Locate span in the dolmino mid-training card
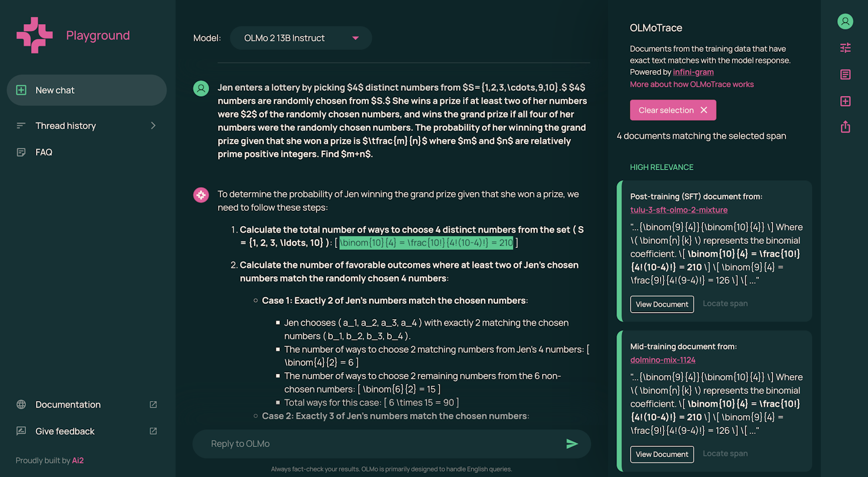This screenshot has height=477, width=868. 725,453
